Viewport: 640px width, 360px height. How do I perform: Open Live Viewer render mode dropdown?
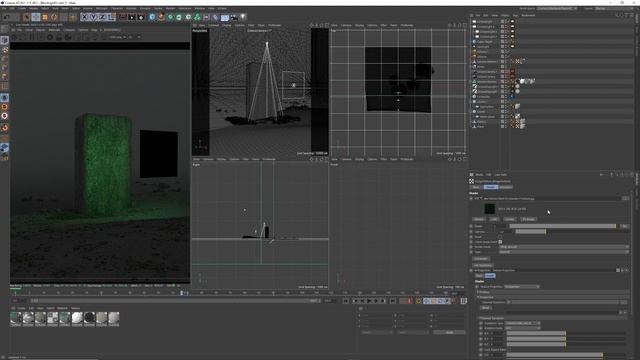pyautogui.click(x=118, y=37)
